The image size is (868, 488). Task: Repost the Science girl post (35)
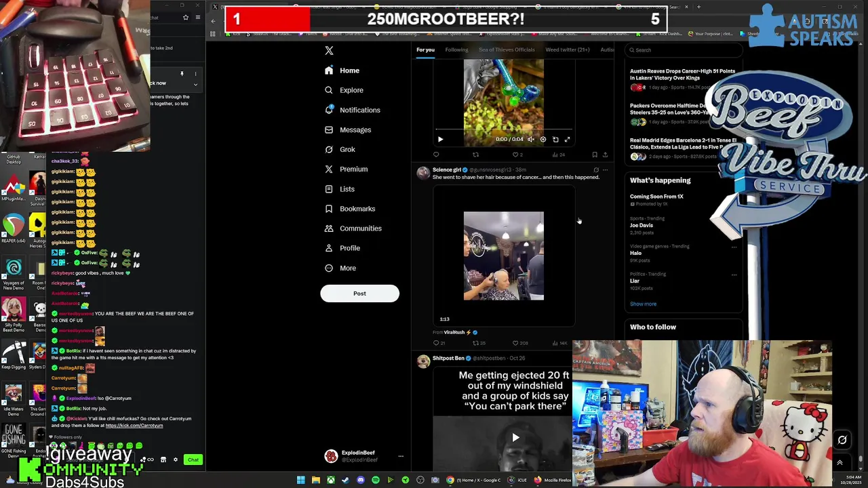pos(479,343)
